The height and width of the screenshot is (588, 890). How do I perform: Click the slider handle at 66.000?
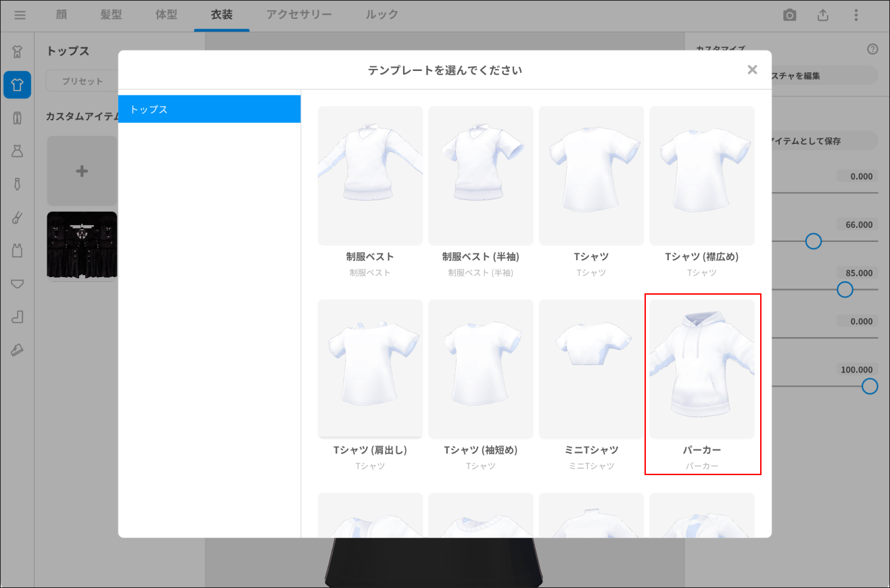tap(814, 241)
